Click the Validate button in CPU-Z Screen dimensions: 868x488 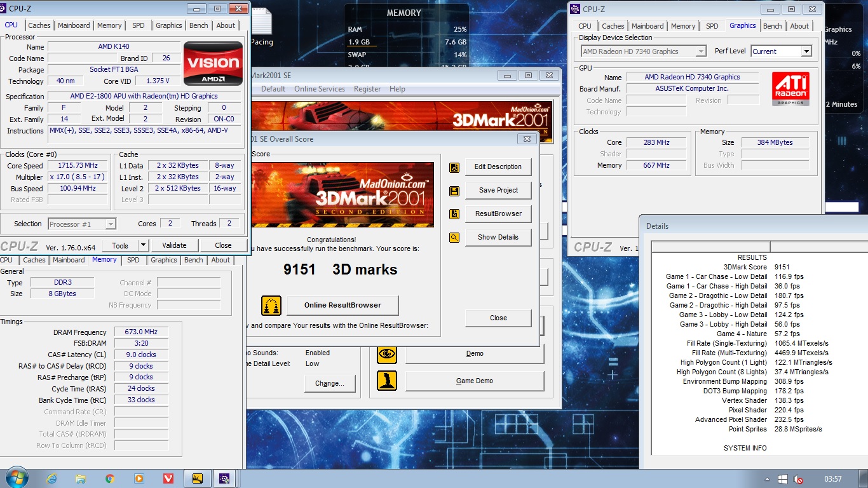click(174, 245)
